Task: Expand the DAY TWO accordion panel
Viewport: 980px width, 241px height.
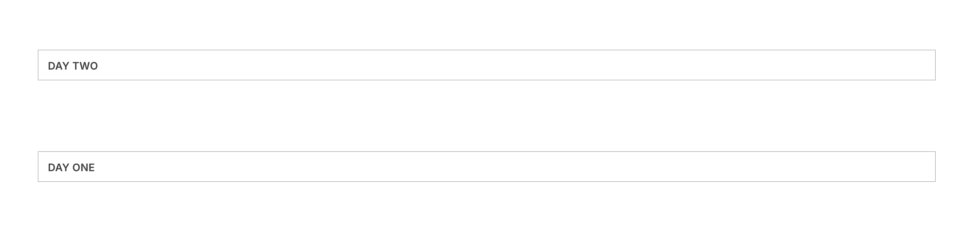Action: click(x=487, y=65)
